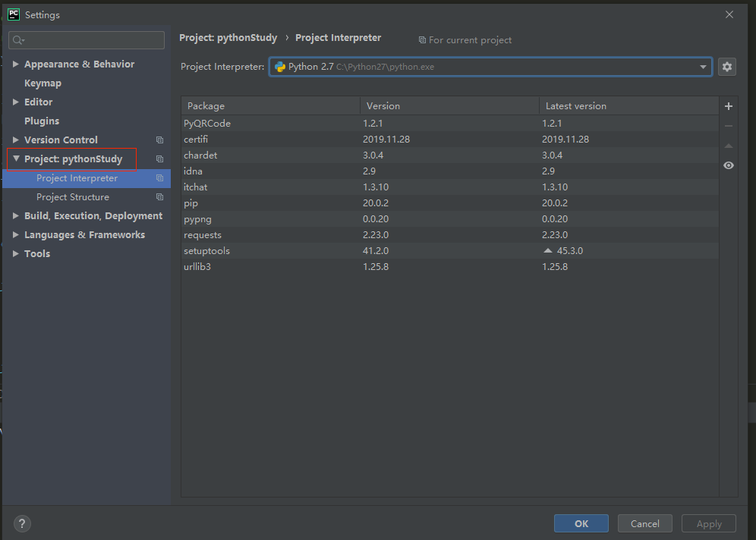
Task: Click Project: pythonStudy breadcrumb
Action: point(228,38)
